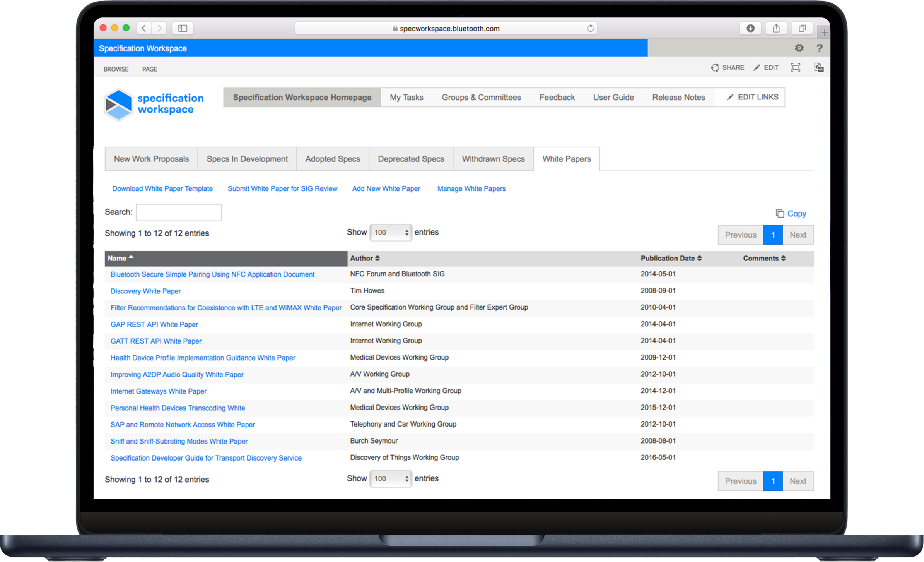Switch to the Adopted Specs tab

point(333,159)
